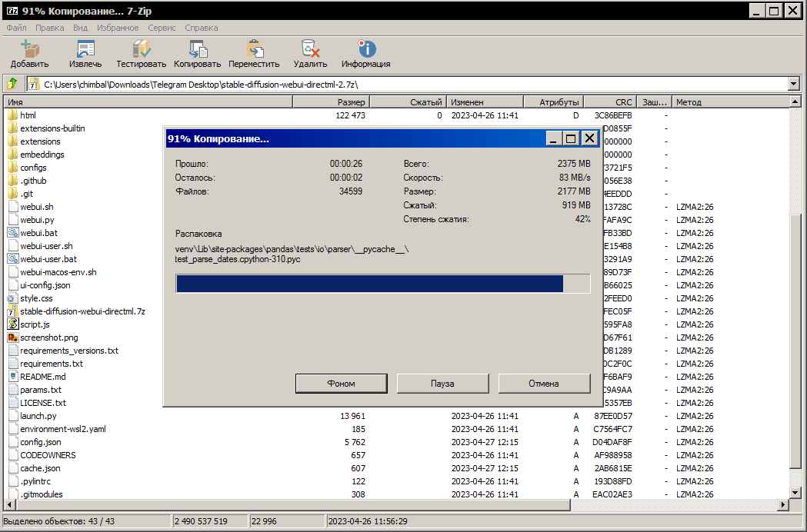807x532 pixels.
Task: Click the LICENSE.txt file icon
Action: click(x=13, y=403)
